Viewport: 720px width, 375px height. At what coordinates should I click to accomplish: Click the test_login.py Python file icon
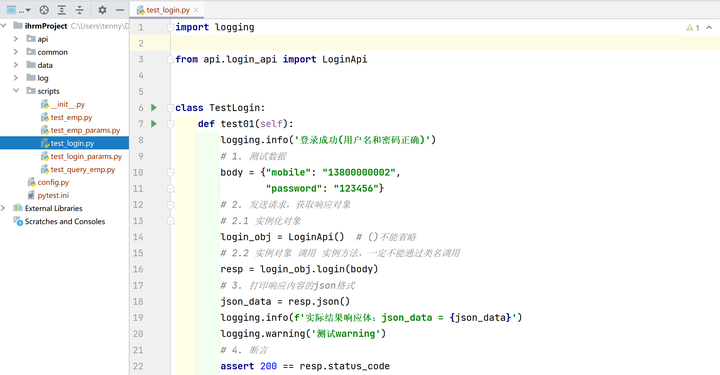45,143
